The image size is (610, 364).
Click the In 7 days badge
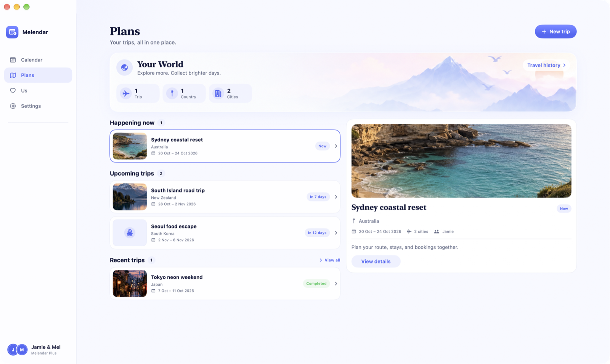(x=318, y=197)
